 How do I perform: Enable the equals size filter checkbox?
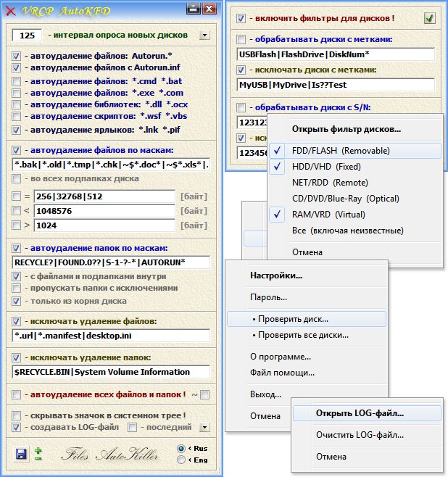point(17,196)
